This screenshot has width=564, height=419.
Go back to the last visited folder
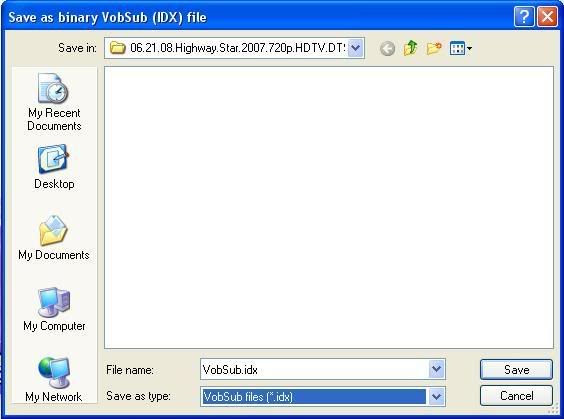pyautogui.click(x=387, y=48)
